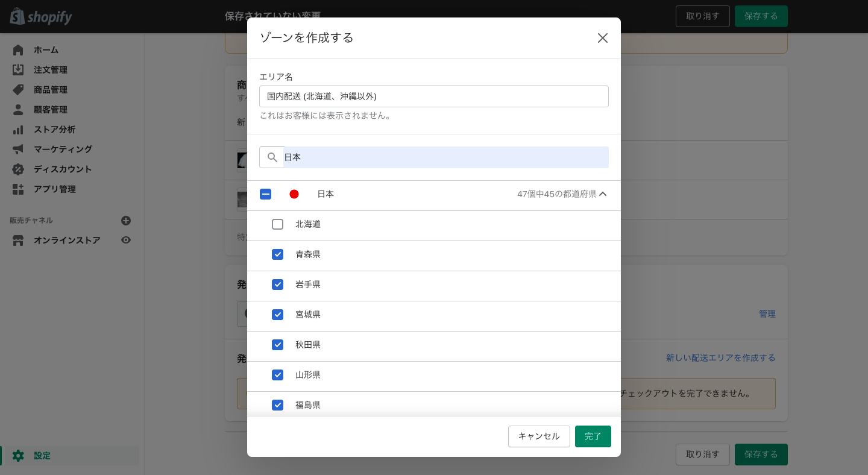The width and height of the screenshot is (868, 475).
Task: Click the orders inbox icon in the sidebar
Action: pos(18,70)
